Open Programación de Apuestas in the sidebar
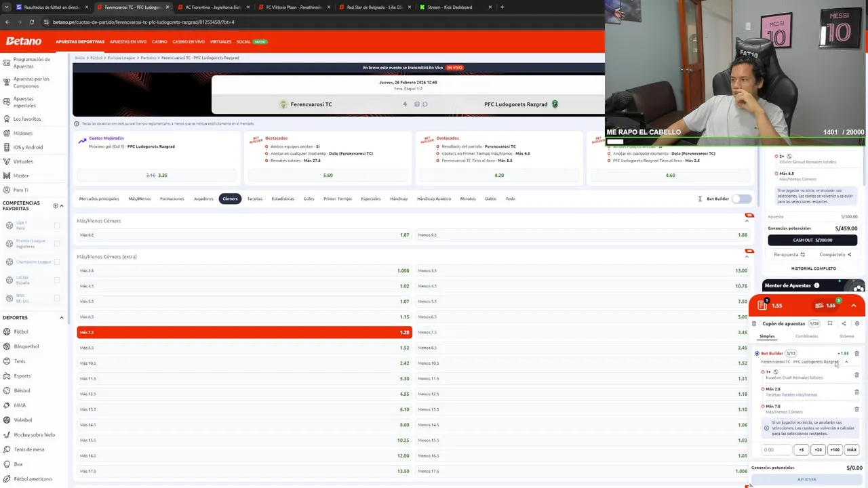The image size is (868, 488). point(31,62)
